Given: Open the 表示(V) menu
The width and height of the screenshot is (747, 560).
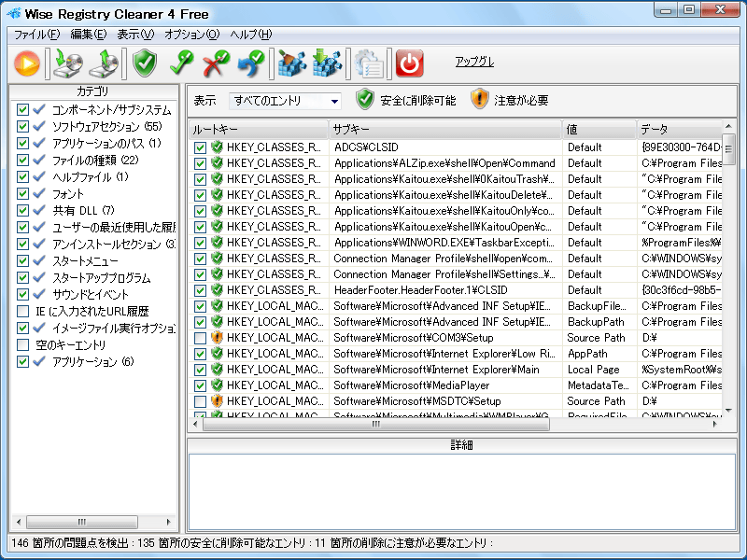Looking at the screenshot, I should 135,35.
